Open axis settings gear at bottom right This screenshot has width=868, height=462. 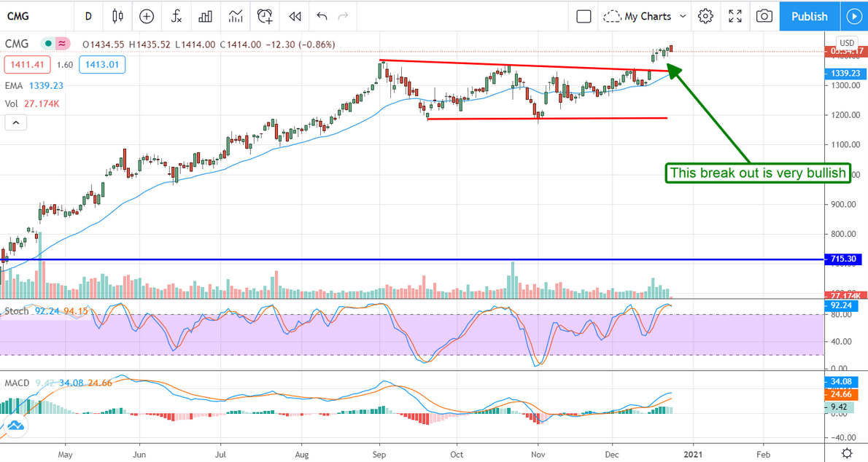coord(847,454)
